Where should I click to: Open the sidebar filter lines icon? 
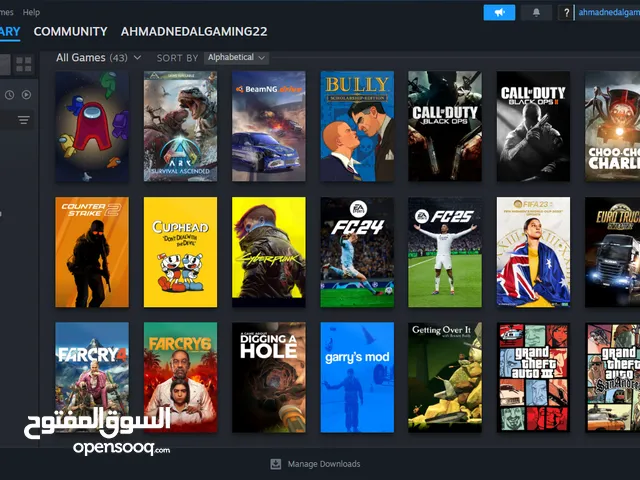(24, 120)
